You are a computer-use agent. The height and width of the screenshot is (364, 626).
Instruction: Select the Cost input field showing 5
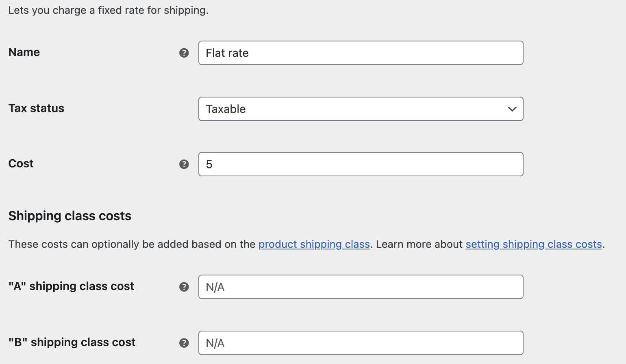pos(361,164)
